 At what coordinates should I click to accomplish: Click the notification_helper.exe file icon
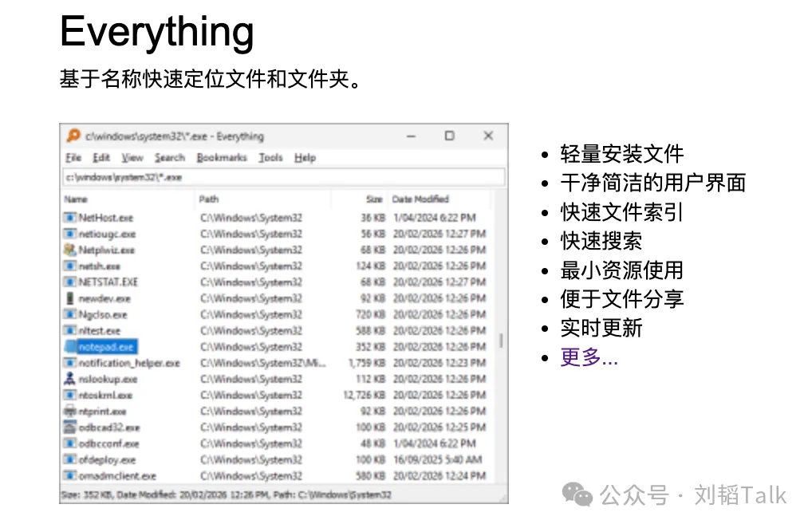click(x=69, y=362)
